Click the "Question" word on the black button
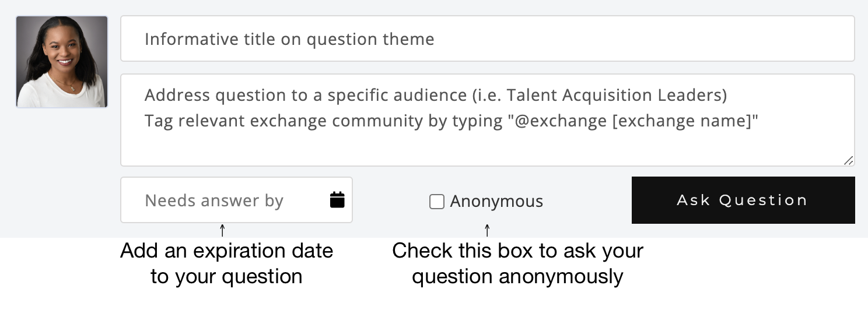 click(x=763, y=200)
